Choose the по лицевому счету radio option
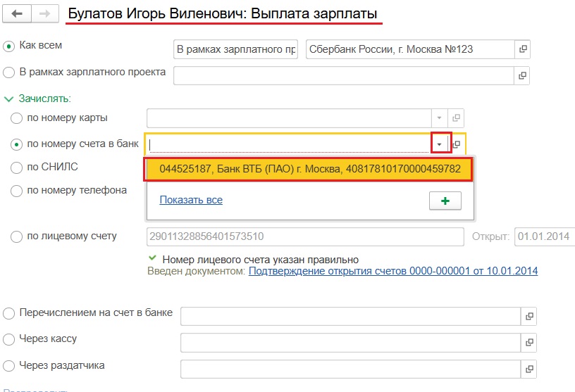 [17, 237]
